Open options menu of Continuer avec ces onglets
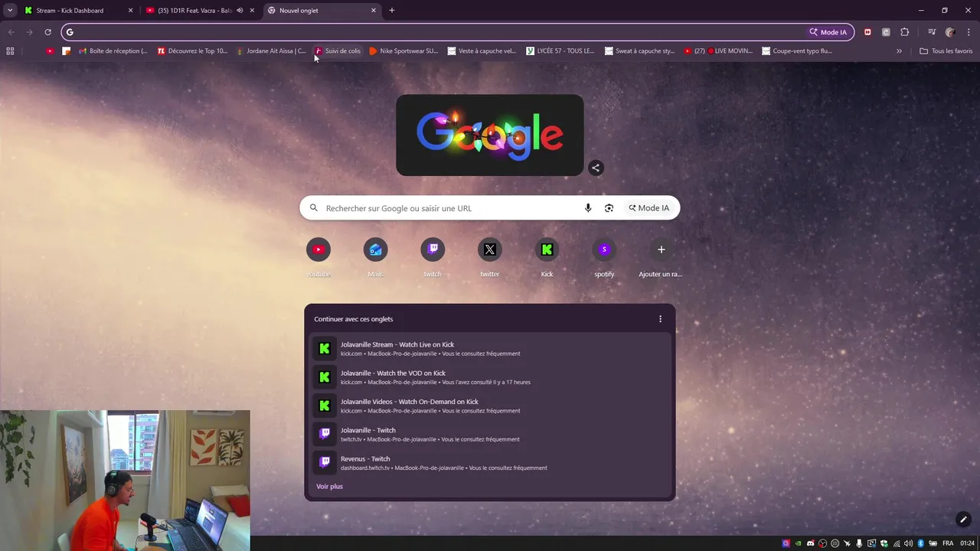The image size is (980, 551). tap(660, 319)
